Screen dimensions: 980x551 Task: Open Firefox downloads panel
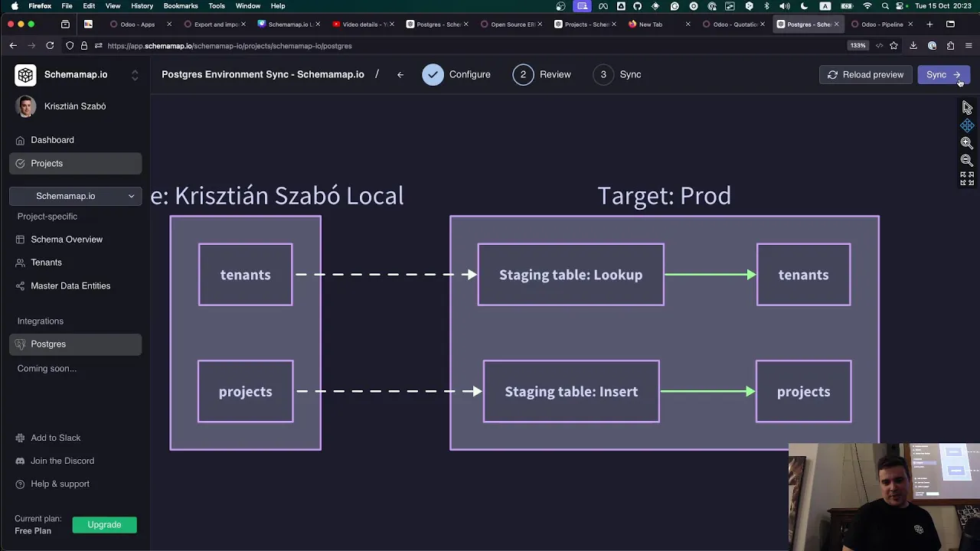(x=913, y=46)
